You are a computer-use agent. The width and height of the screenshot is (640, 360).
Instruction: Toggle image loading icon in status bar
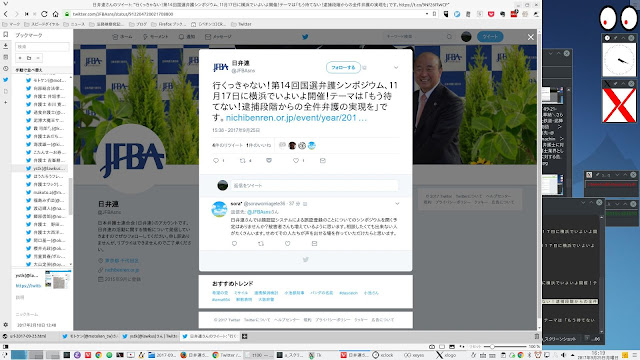(451, 347)
